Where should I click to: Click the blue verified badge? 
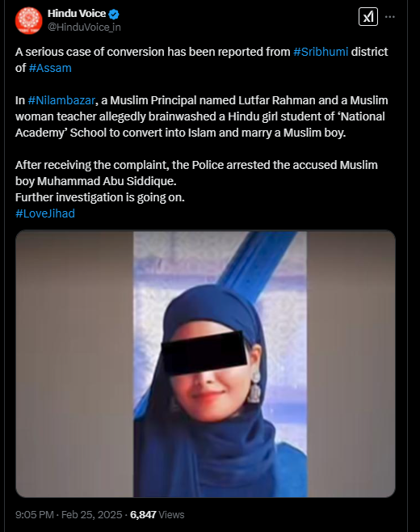tap(114, 14)
